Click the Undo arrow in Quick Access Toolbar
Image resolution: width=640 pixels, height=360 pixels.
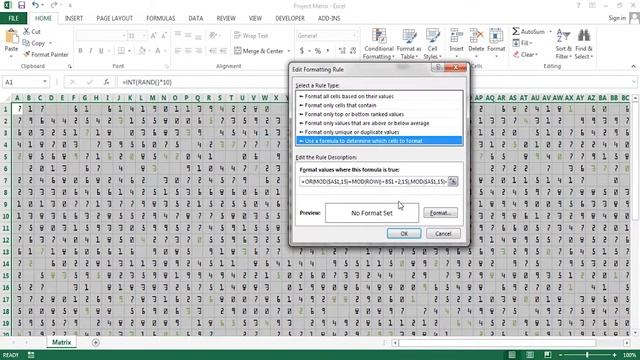tap(35, 5)
